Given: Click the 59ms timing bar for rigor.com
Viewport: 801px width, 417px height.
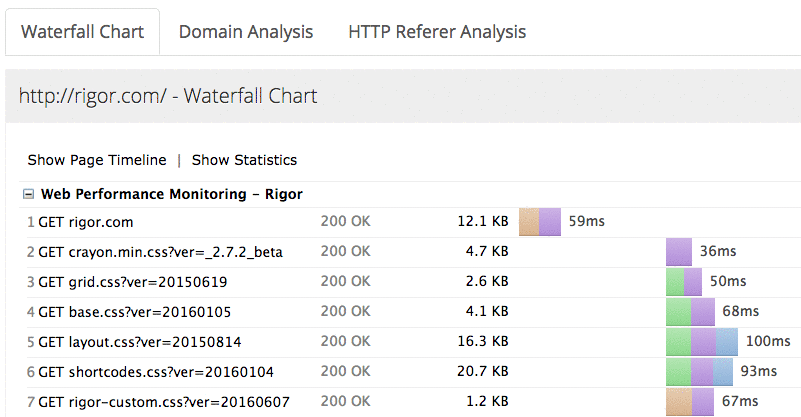Looking at the screenshot, I should pyautogui.click(x=540, y=222).
